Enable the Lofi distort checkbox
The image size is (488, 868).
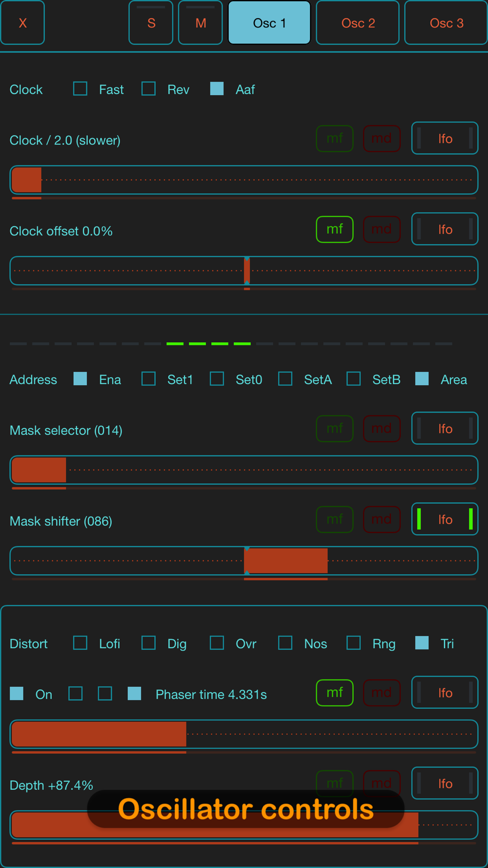[x=81, y=643]
